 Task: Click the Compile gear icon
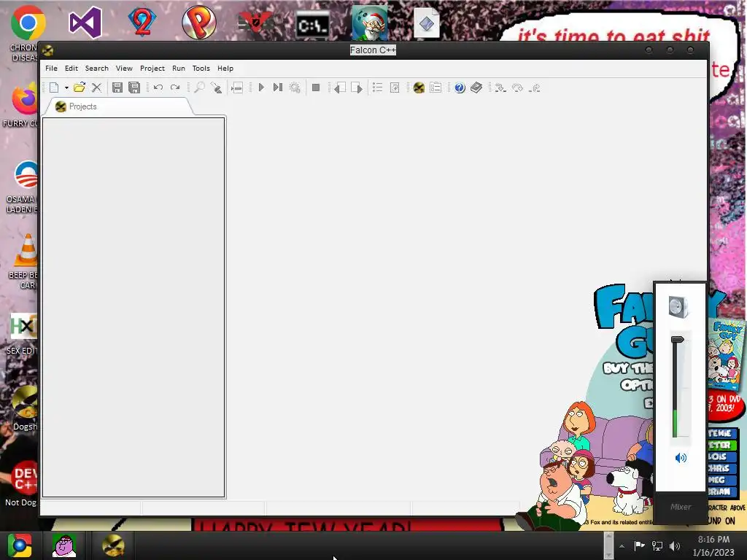click(x=295, y=87)
